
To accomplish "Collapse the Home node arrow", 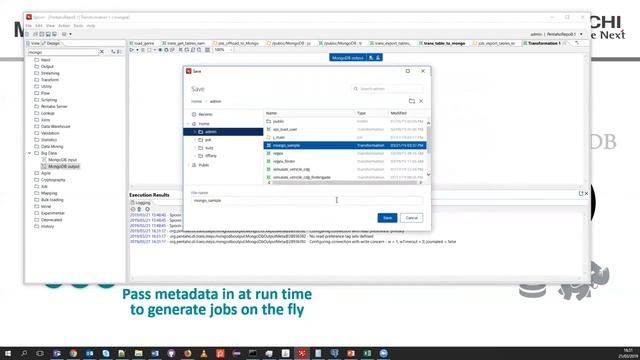I will [188, 124].
